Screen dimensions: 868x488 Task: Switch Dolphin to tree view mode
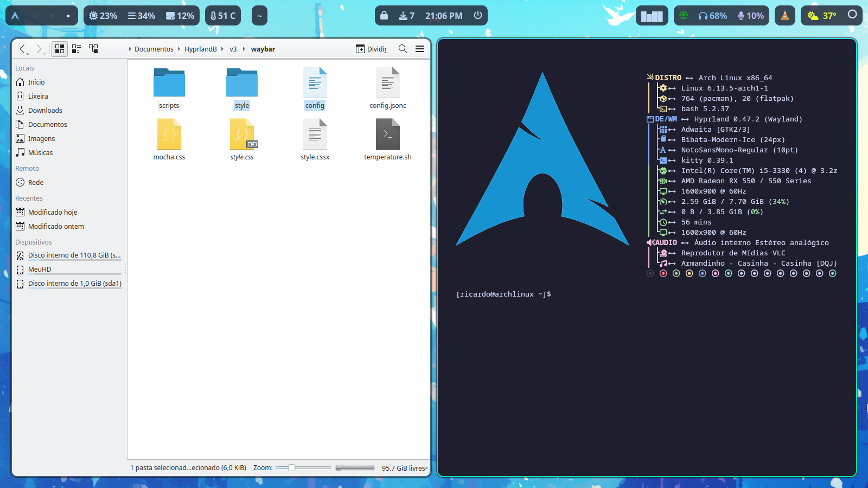coord(93,49)
